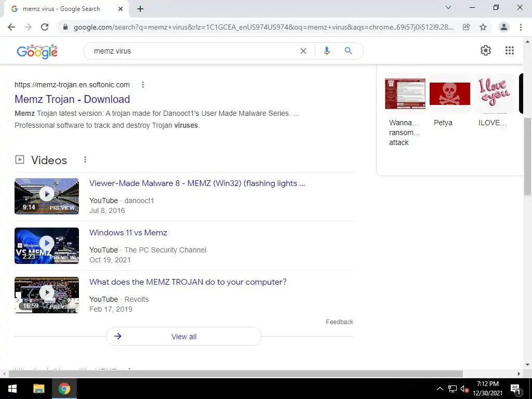Click scrollbar down arrow
Image resolution: width=532 pixels, height=399 pixels.
click(527, 365)
